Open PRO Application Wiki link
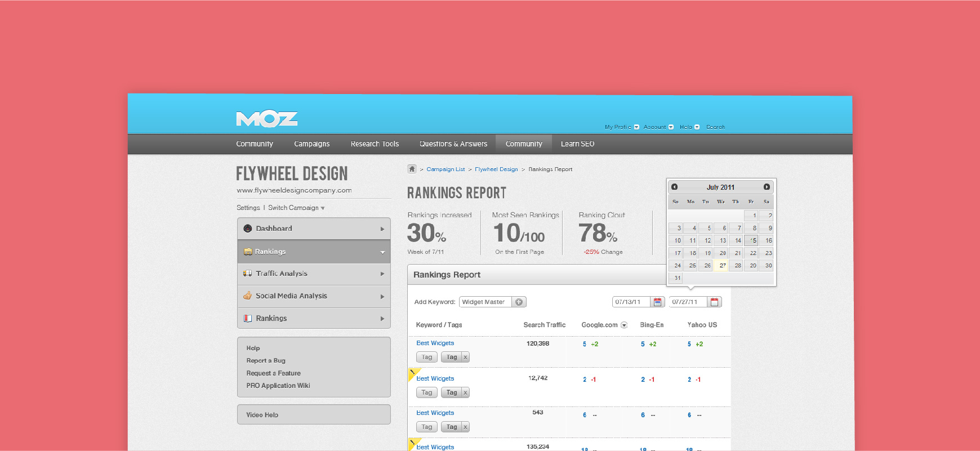This screenshot has width=980, height=451. (x=278, y=386)
